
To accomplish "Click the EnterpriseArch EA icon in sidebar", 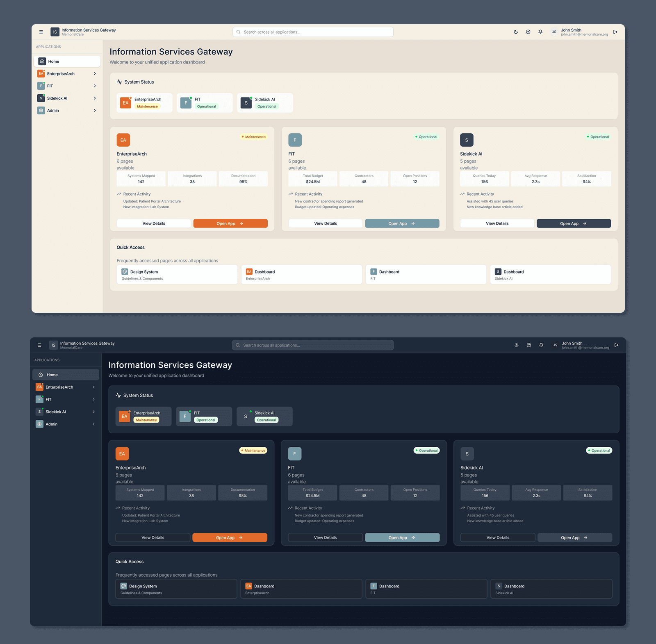I will point(41,73).
